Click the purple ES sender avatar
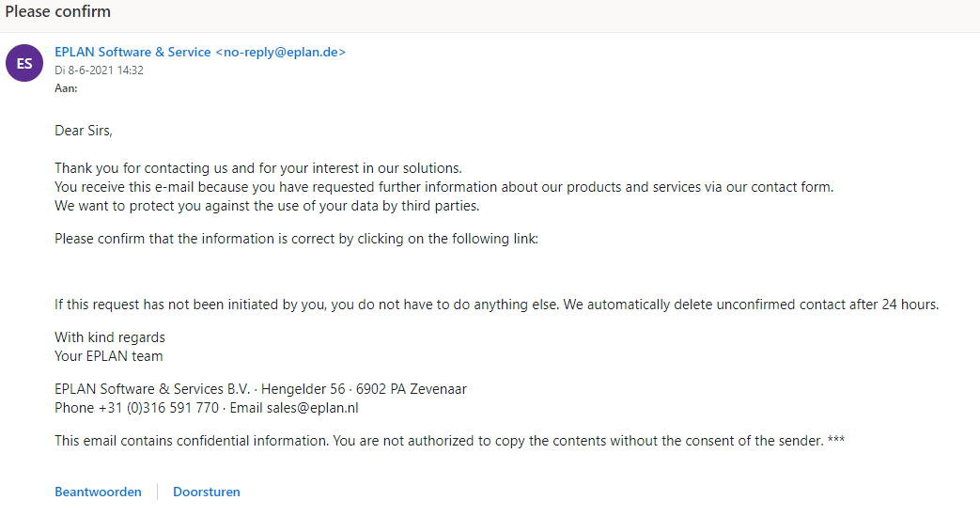980x516 pixels. click(x=24, y=63)
